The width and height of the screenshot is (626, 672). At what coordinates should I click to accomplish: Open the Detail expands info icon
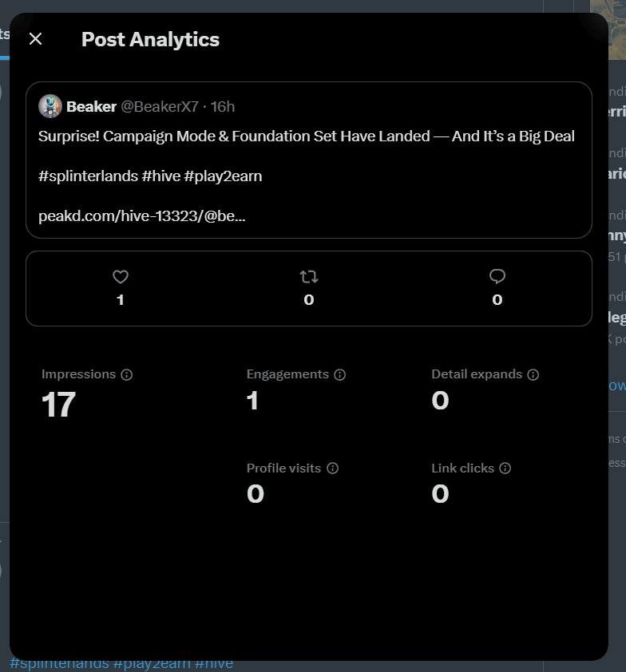[533, 374]
